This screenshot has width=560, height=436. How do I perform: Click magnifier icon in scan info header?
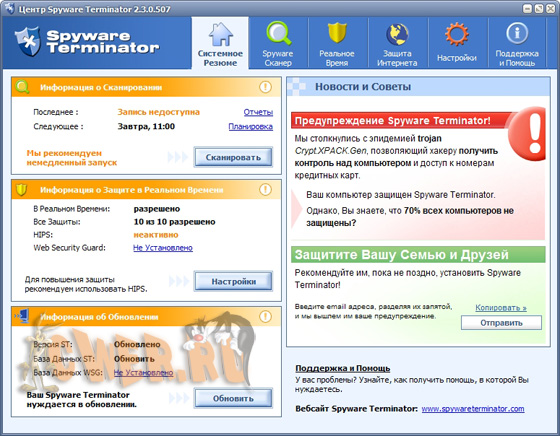22,87
